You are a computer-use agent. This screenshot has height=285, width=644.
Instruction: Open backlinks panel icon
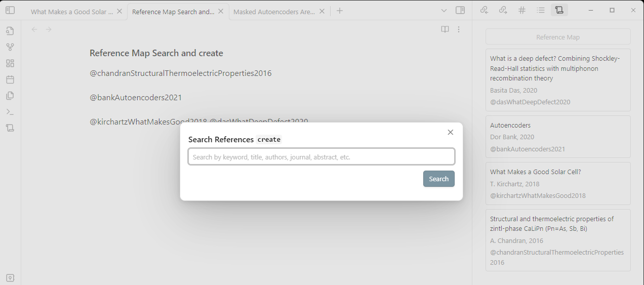(485, 10)
